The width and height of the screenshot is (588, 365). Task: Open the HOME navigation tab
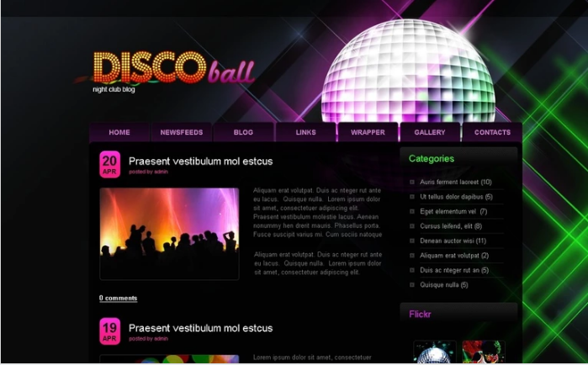[x=119, y=132]
